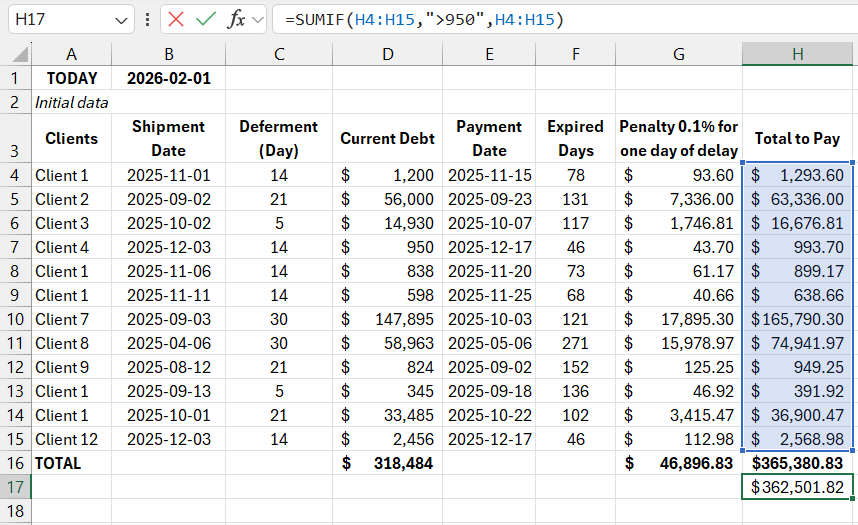Viewport: 858px width, 525px height.
Task: Click the 'Initial data' cell
Action: tap(72, 102)
